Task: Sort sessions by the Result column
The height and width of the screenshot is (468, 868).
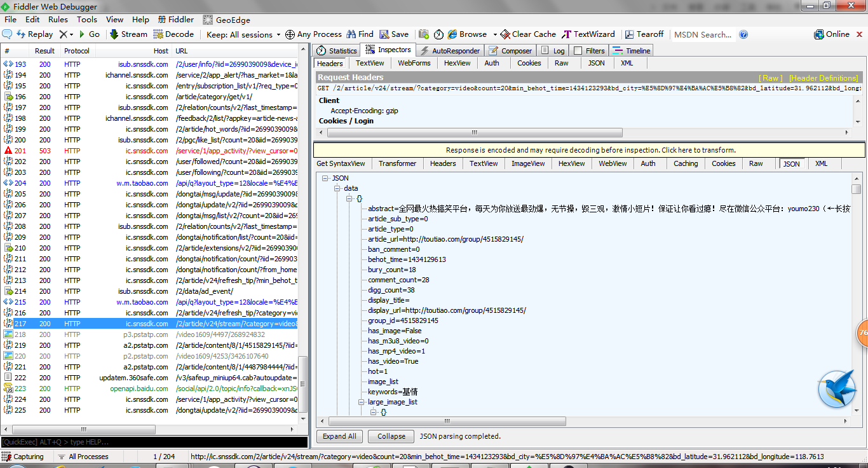Action: 45,51
